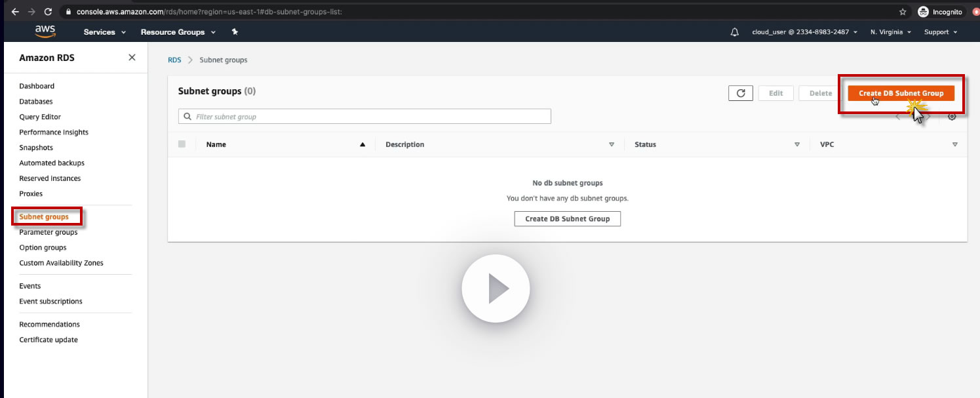Image resolution: width=980 pixels, height=398 pixels.
Task: Expand the Resource Groups dropdown
Action: pyautogui.click(x=178, y=32)
